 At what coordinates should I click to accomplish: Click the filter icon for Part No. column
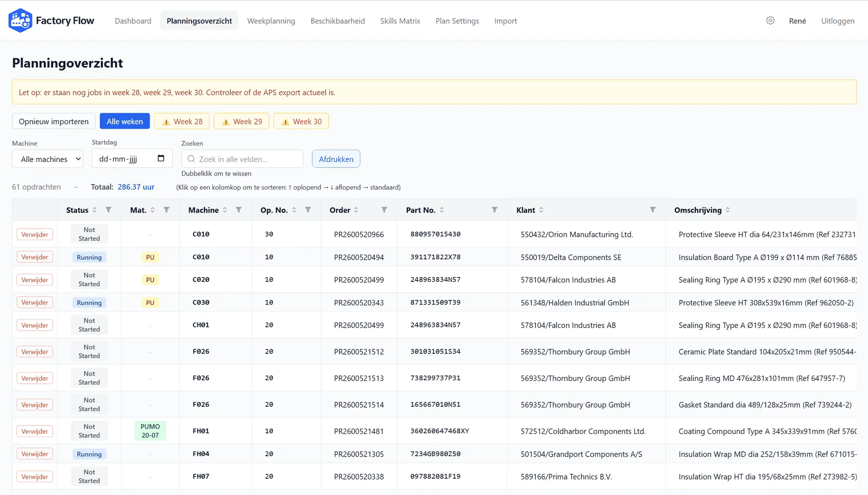[495, 209]
